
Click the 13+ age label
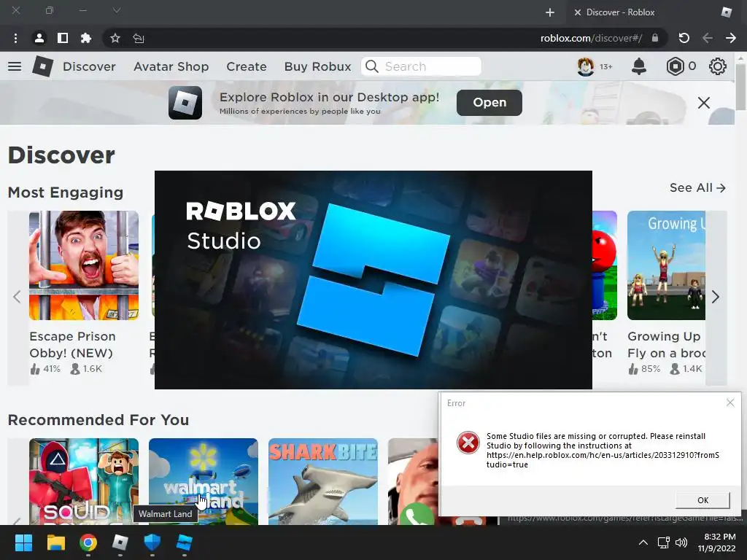pos(605,66)
